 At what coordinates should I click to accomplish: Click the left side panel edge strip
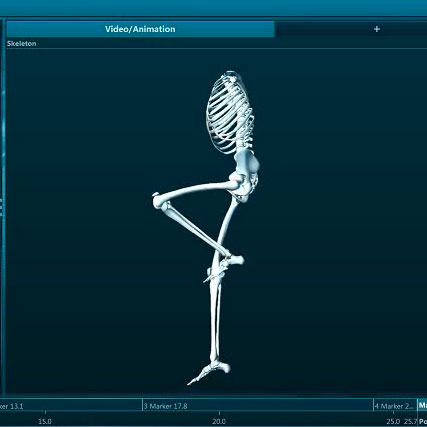[x=2, y=207]
